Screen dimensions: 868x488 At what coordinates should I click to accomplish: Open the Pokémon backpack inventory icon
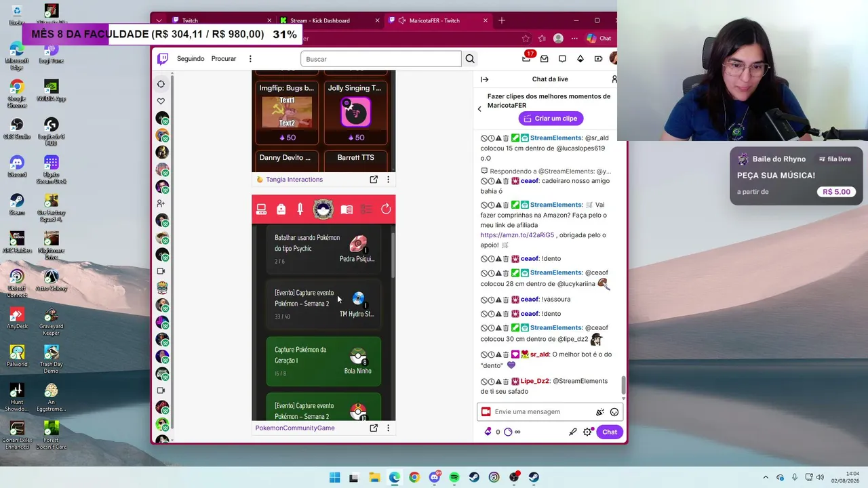point(281,209)
